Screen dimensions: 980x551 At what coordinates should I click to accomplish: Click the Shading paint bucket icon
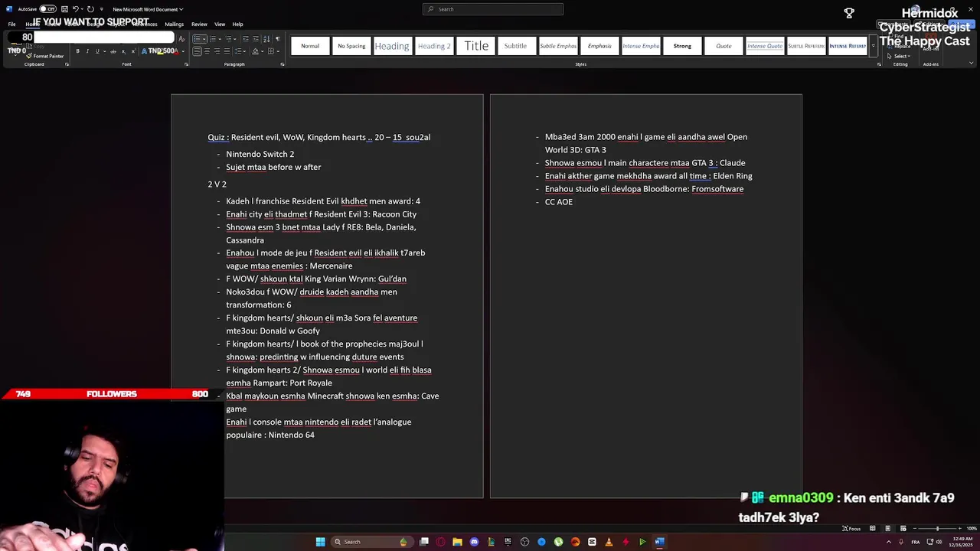point(255,51)
